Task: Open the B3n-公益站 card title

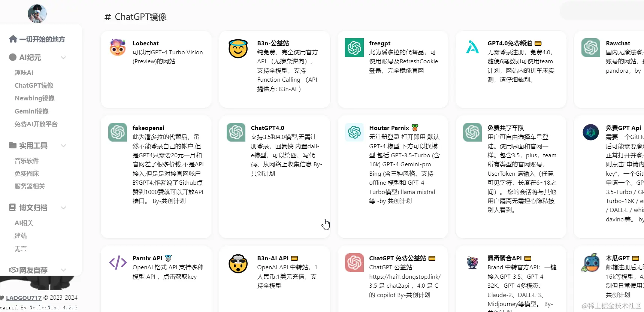Action: [x=273, y=43]
